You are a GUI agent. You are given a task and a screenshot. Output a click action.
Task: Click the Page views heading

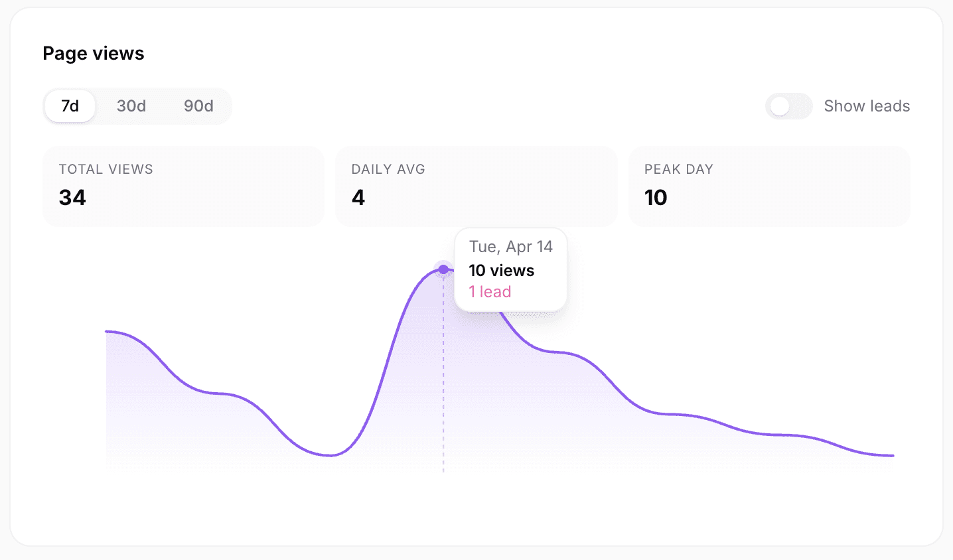93,53
